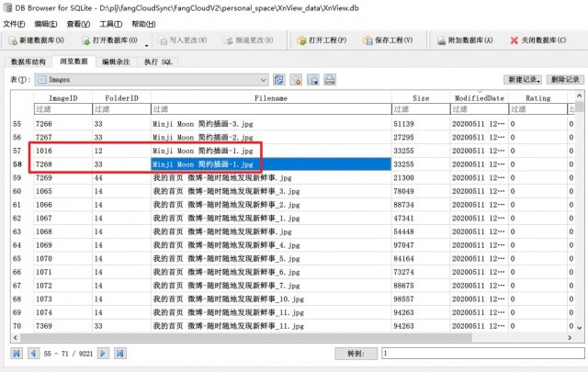Go to the next page of records

click(x=103, y=354)
